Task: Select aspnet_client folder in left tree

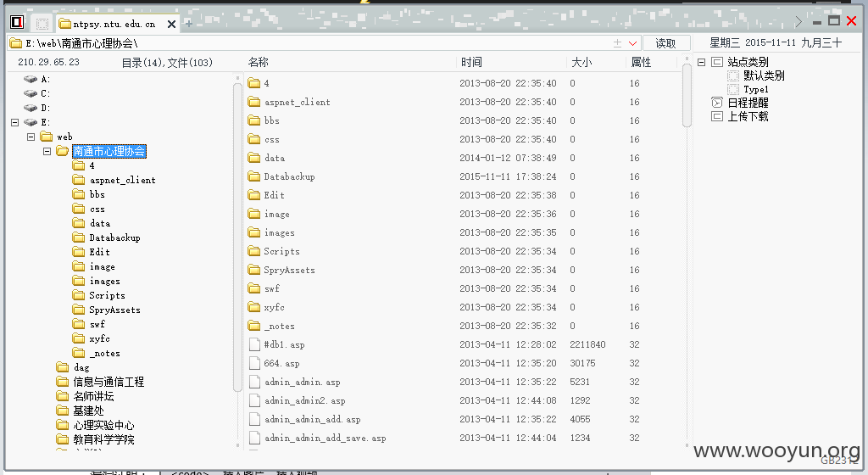Action: [122, 180]
